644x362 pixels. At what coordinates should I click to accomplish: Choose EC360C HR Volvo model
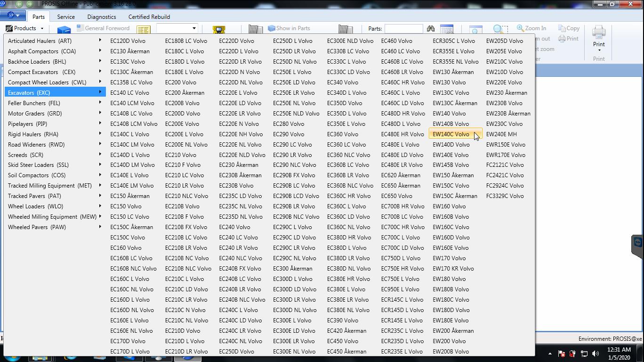pos(349,196)
